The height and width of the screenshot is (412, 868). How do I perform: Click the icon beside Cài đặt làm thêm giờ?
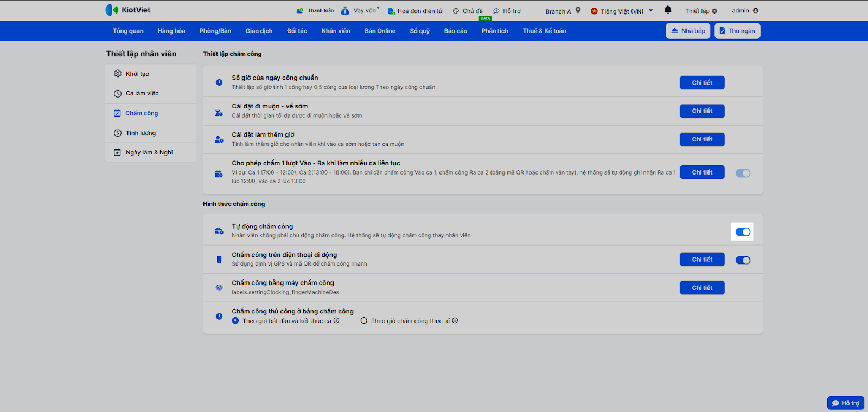click(219, 139)
